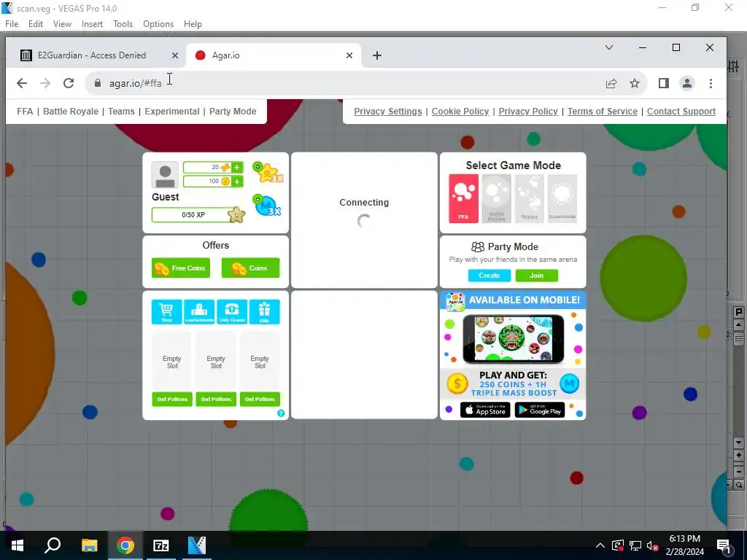Open the notification center icon
This screenshot has width=747, height=560.
click(724, 545)
